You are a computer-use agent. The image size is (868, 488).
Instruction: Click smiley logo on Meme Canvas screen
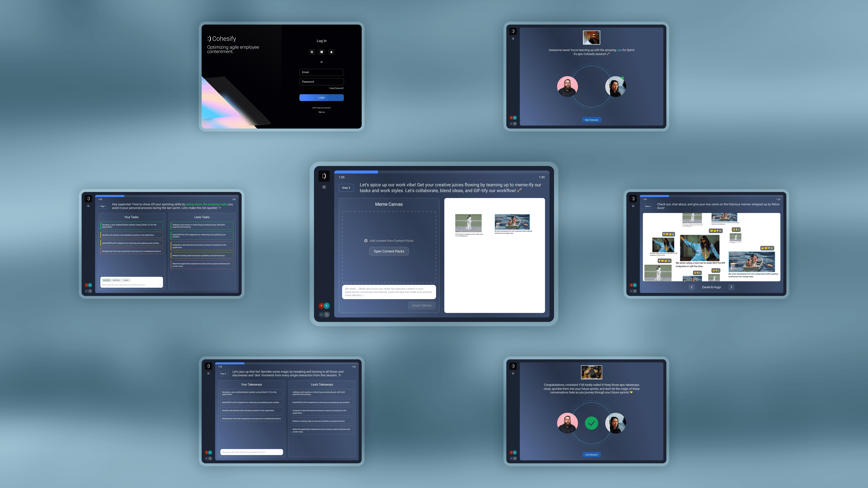(324, 176)
